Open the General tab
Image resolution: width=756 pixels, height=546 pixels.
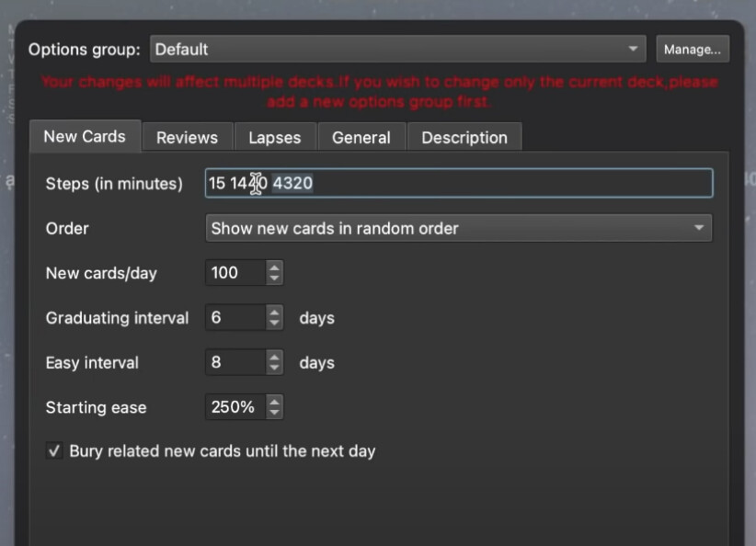pos(361,137)
